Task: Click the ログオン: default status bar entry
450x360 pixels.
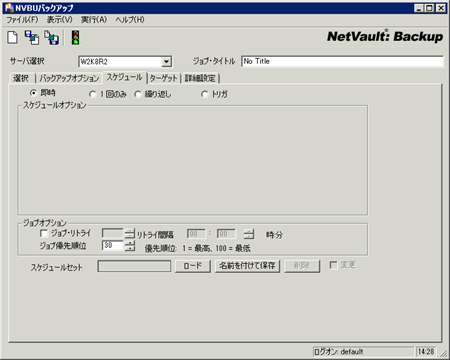Action: 363,351
